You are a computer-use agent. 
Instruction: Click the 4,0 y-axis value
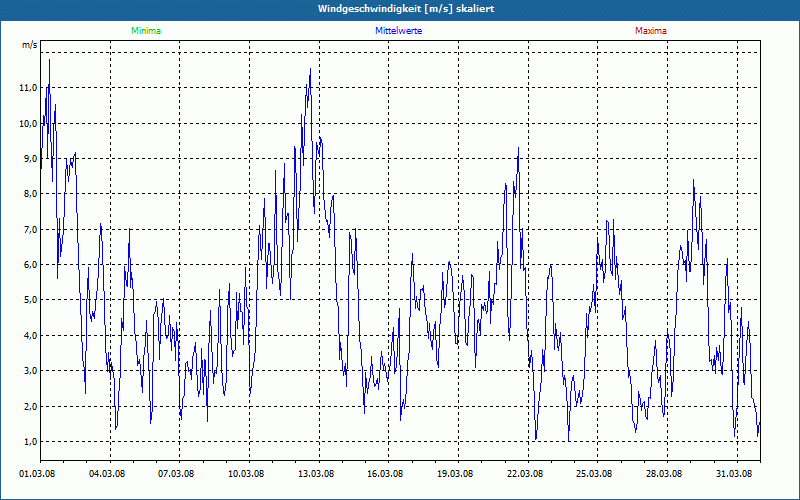tap(31, 336)
